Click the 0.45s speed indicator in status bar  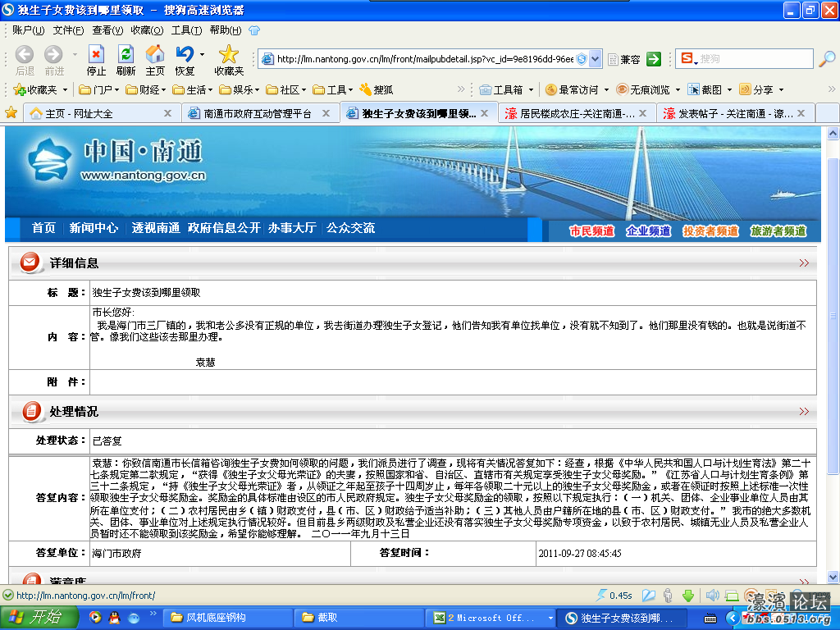pos(614,596)
